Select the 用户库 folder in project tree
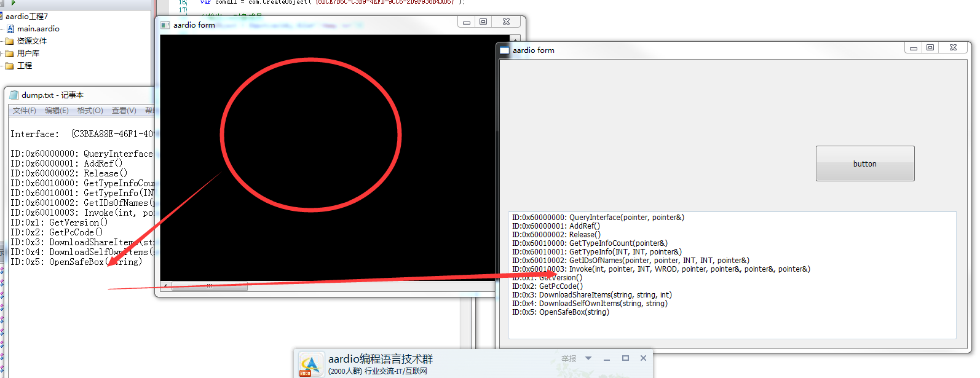This screenshot has height=378, width=980. pyautogui.click(x=28, y=53)
